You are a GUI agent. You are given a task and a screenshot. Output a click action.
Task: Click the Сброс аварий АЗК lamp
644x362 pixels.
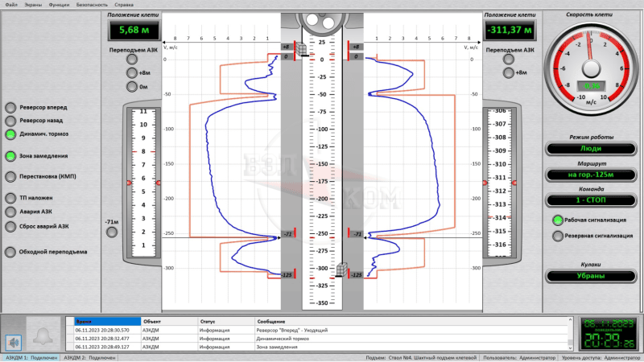10,226
